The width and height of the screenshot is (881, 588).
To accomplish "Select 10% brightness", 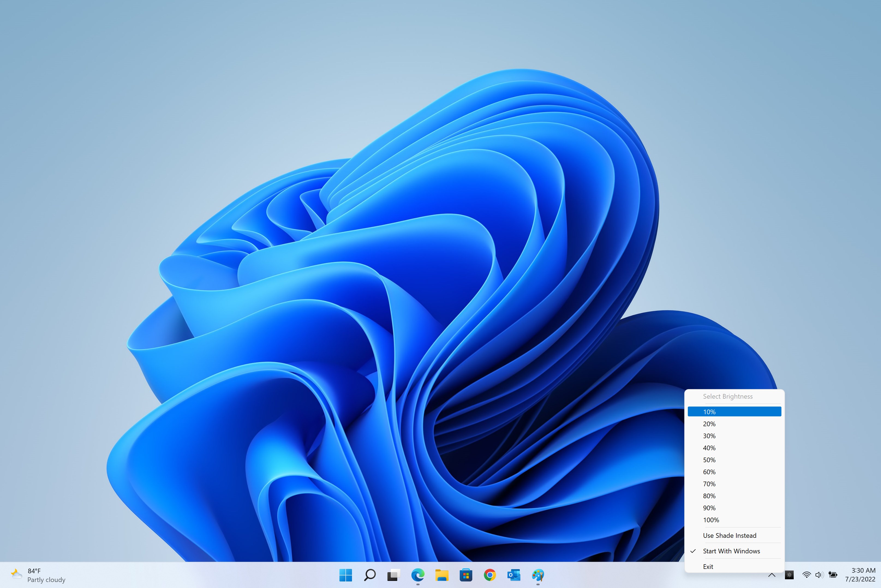I will [734, 412].
